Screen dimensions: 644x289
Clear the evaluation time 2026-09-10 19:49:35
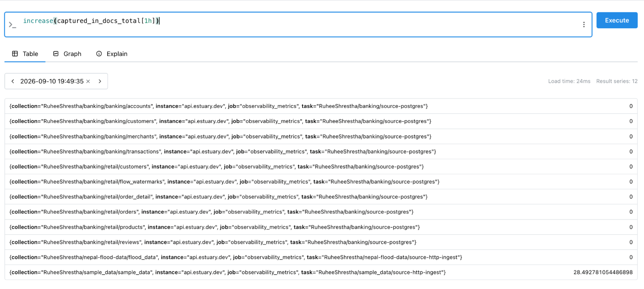88,81
